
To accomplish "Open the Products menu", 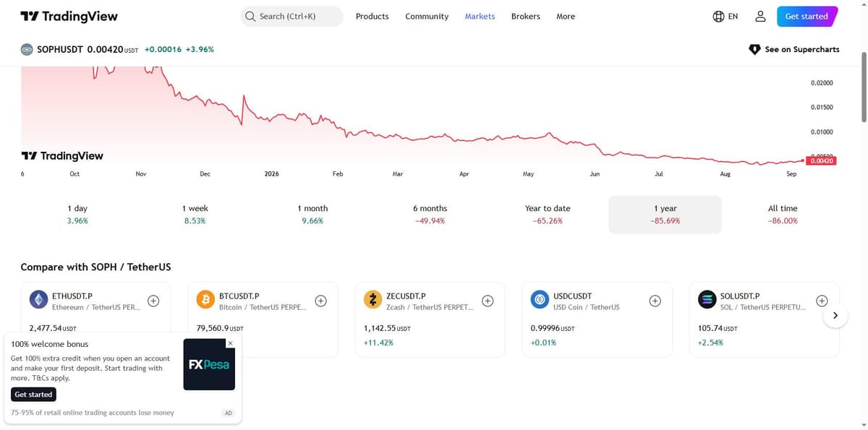I will [372, 16].
